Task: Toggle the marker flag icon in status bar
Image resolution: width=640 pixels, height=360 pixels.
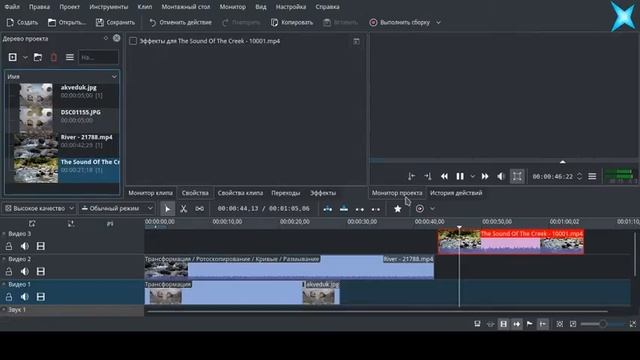Action: [x=530, y=324]
